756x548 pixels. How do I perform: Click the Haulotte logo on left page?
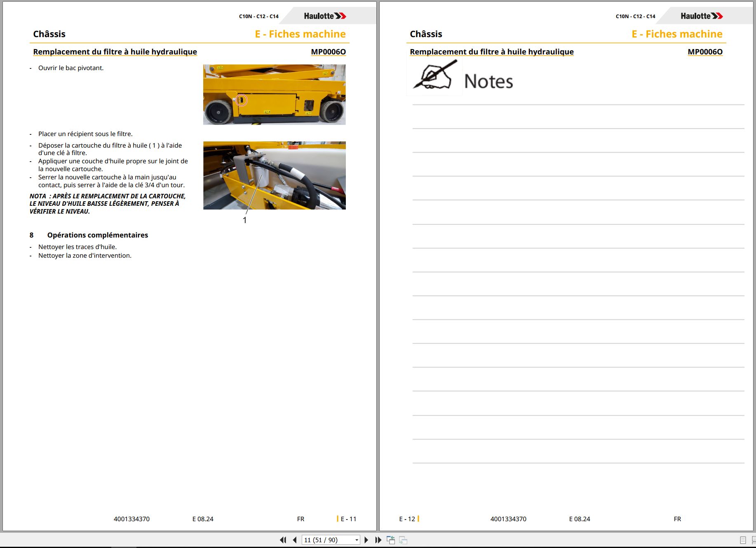point(325,16)
